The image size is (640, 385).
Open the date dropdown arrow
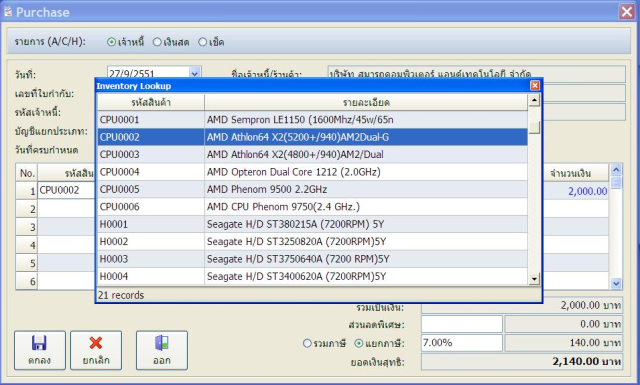(x=195, y=74)
